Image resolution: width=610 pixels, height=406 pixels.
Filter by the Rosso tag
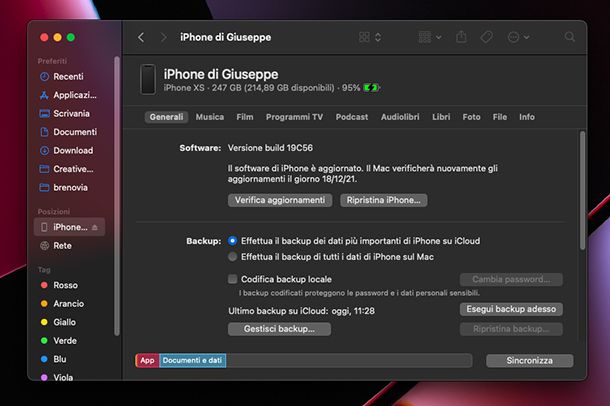point(69,285)
